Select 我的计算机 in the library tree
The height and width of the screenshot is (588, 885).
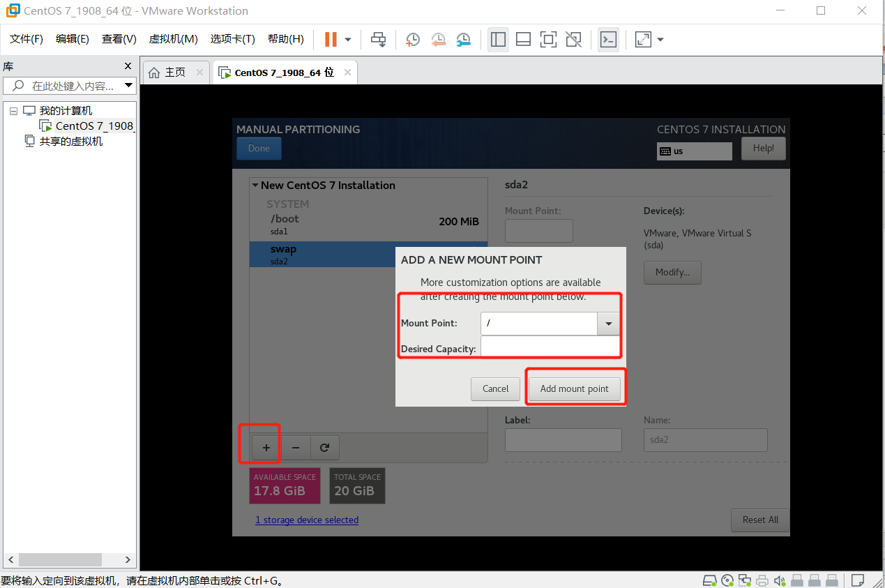66,111
